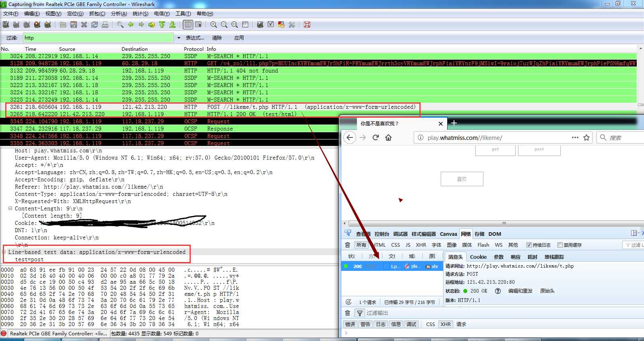644x341 pixels.
Task: Click Firefox back navigation button
Action: point(350,137)
